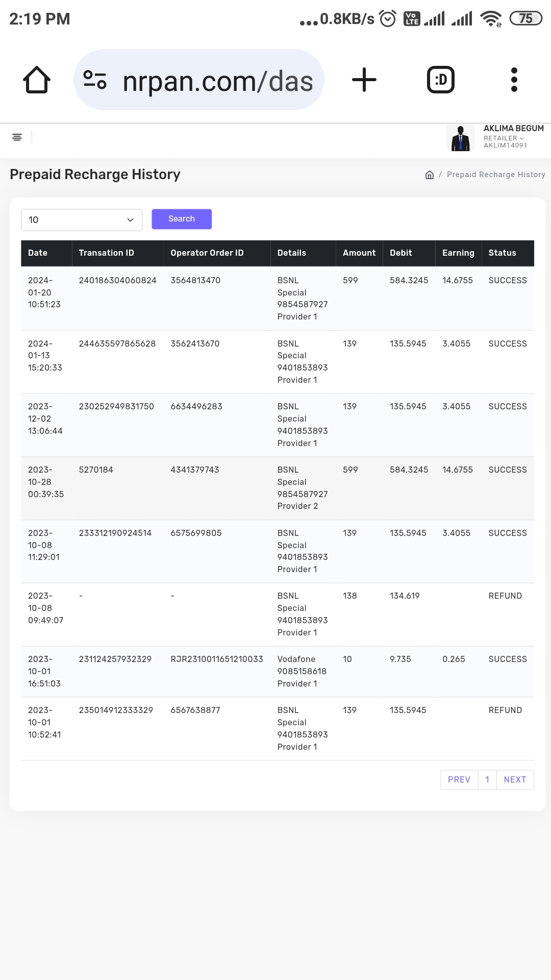The image size is (551, 980).
Task: Open site settings icon in address bar
Action: click(95, 80)
